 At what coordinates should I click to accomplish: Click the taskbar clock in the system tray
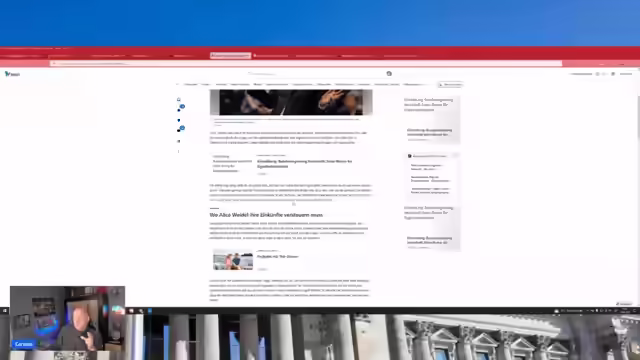[626, 311]
